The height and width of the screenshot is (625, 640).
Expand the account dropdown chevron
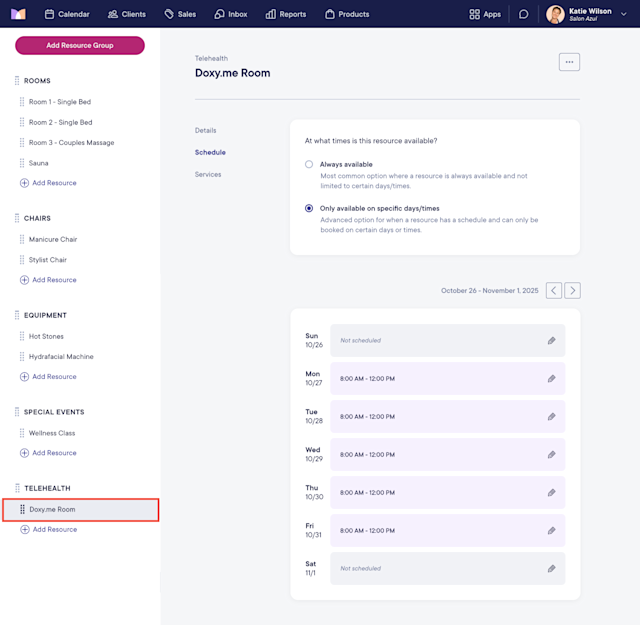point(623,14)
